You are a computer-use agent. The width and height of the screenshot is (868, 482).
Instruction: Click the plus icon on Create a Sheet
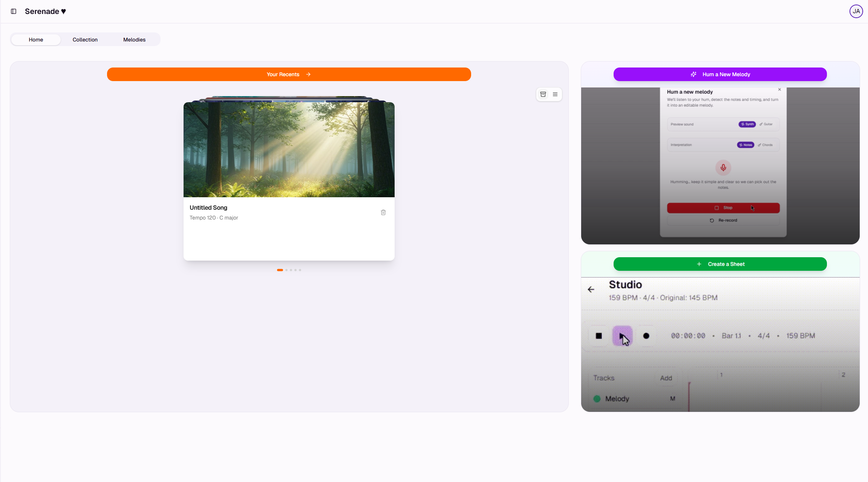pyautogui.click(x=699, y=264)
